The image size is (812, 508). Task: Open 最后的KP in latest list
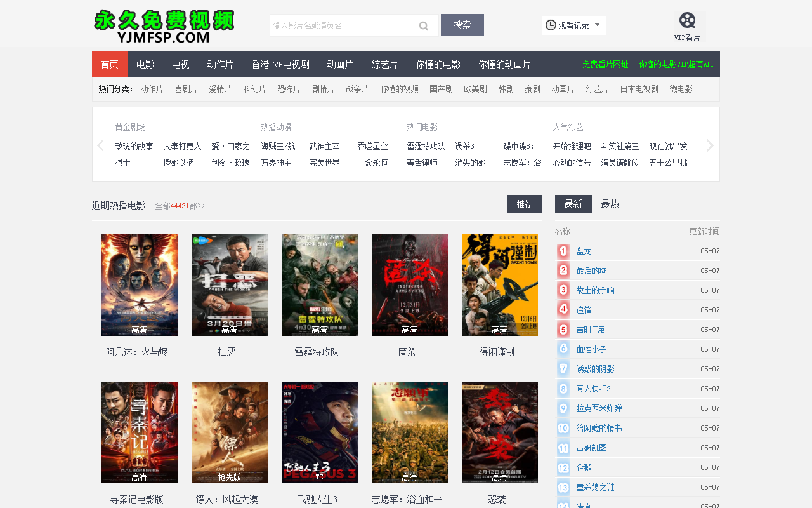coord(591,271)
